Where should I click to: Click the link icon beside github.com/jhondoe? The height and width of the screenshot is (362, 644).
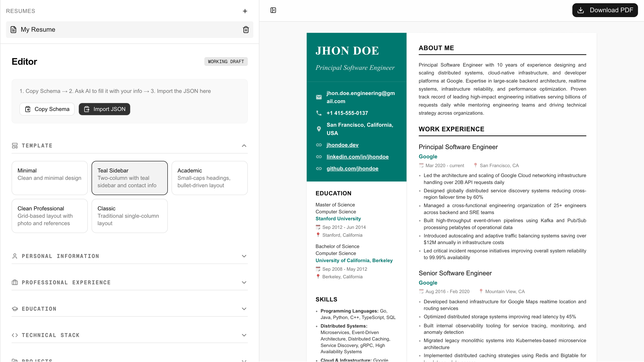point(319,169)
